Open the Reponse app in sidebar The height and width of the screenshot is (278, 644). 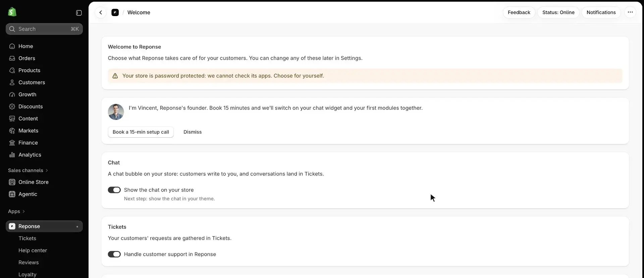tap(44, 226)
